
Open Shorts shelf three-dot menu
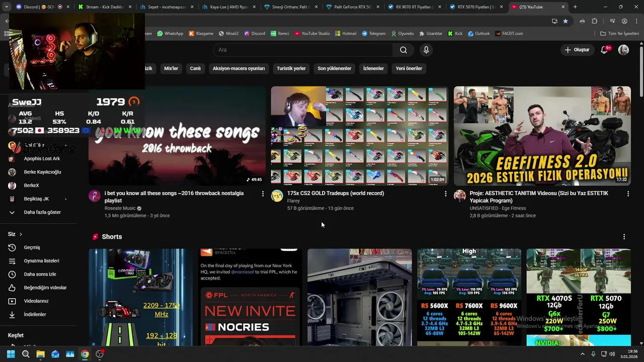coord(624,237)
